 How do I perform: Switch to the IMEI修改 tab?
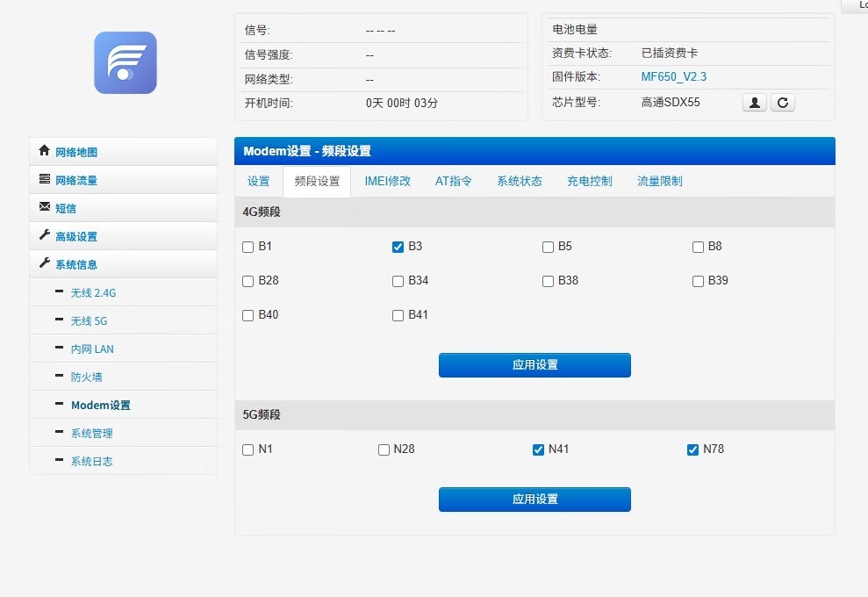387,182
